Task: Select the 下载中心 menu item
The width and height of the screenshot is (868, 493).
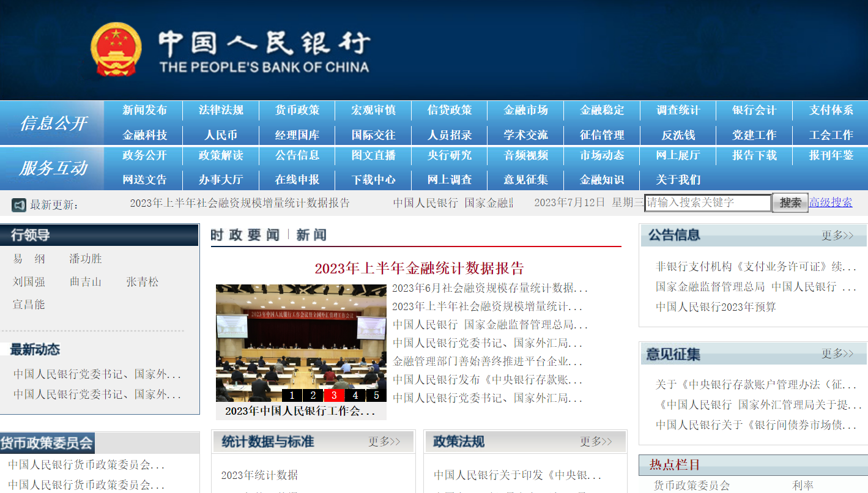Action: 373,180
